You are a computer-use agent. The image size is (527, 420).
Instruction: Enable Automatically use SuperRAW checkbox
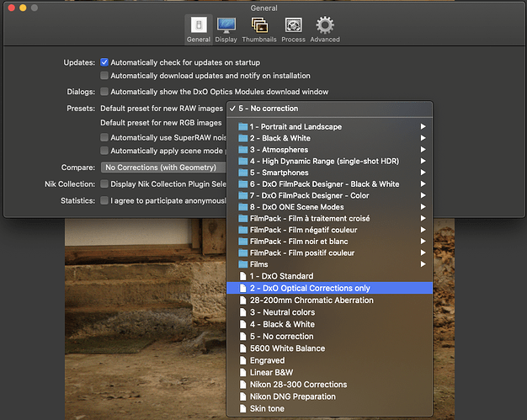click(104, 137)
